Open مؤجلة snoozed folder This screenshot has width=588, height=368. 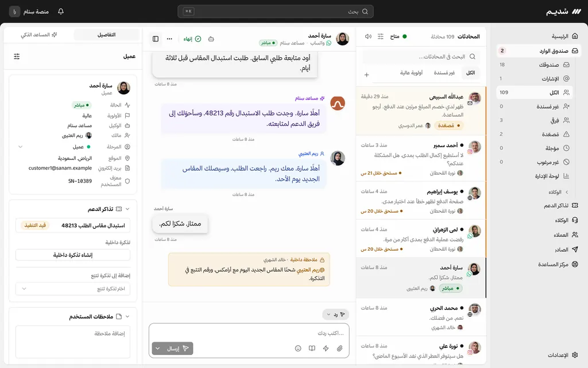[x=535, y=148]
